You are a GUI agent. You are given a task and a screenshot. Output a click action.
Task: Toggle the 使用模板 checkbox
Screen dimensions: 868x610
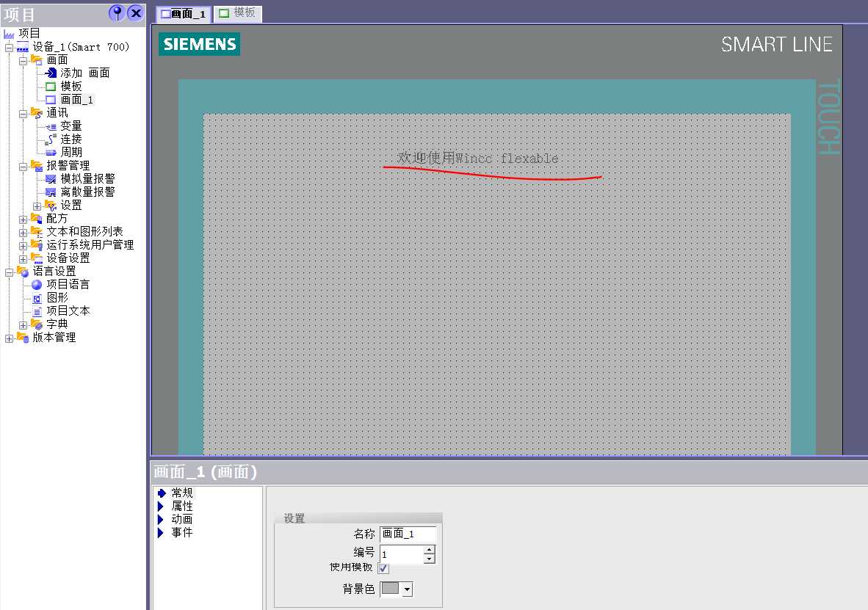(x=383, y=568)
